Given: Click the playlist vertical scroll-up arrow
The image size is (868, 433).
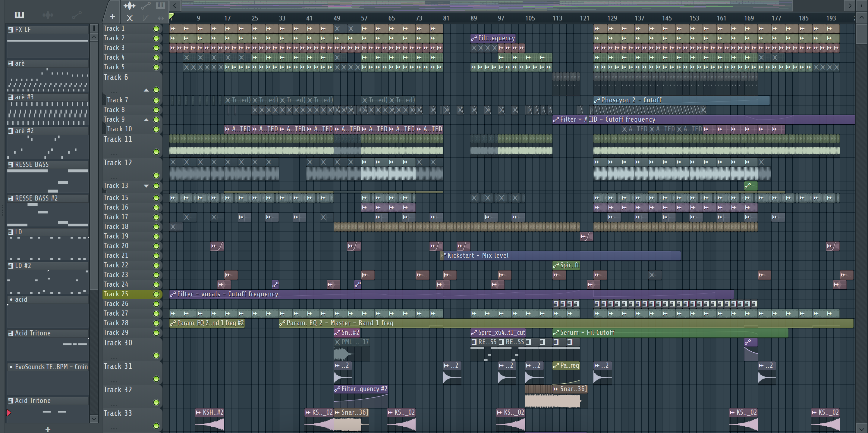Looking at the screenshot, I should point(862,18).
